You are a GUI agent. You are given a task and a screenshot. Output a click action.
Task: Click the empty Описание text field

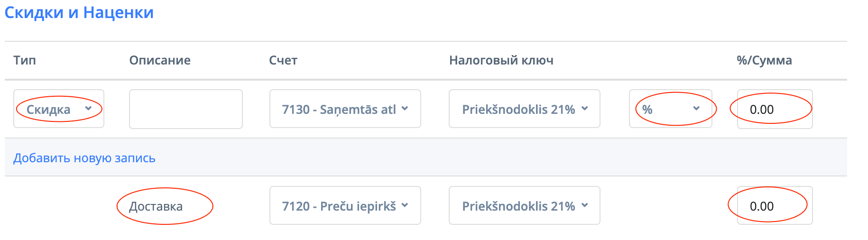tap(185, 109)
